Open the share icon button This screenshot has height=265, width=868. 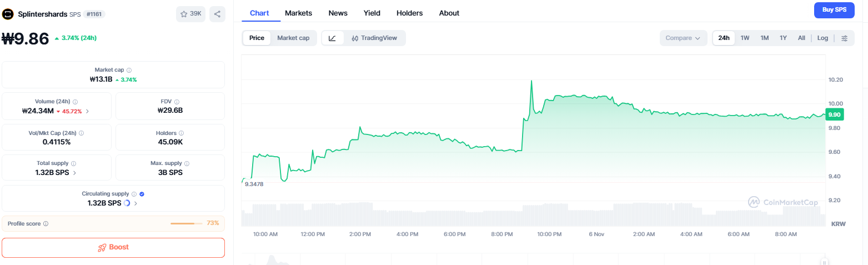point(217,14)
